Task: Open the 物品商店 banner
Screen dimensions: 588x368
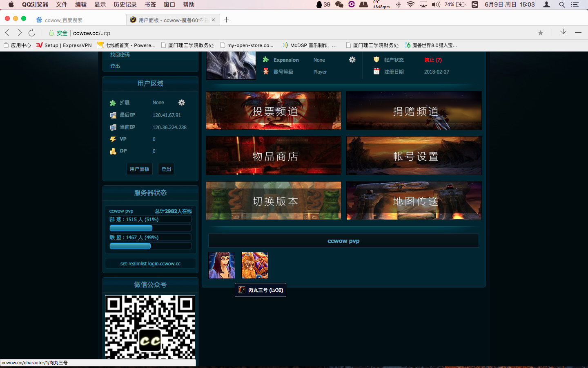Action: [274, 156]
